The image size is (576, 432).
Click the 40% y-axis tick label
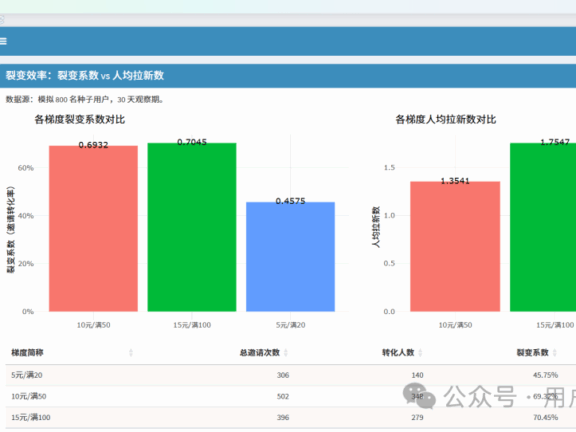click(x=26, y=216)
